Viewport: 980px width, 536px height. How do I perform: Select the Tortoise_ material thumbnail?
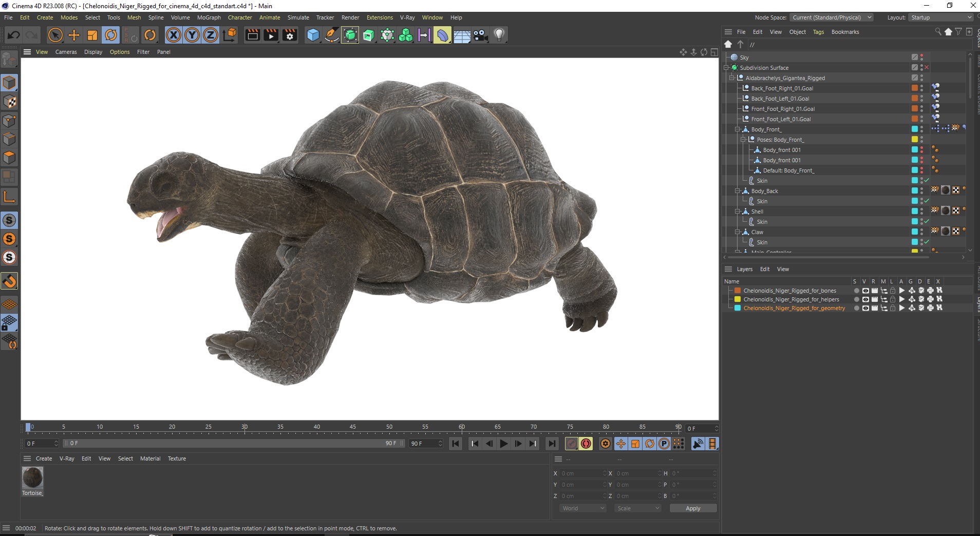pyautogui.click(x=32, y=477)
